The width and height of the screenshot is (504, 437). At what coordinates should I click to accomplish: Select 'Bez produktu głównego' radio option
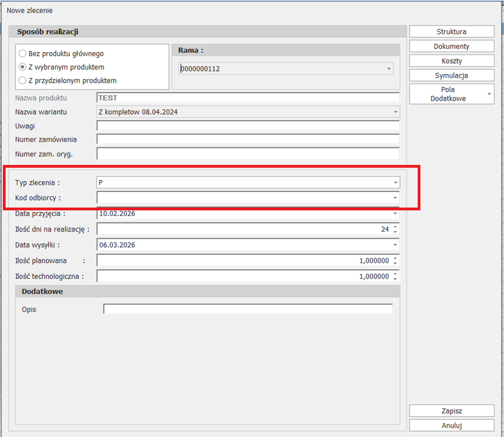point(22,53)
